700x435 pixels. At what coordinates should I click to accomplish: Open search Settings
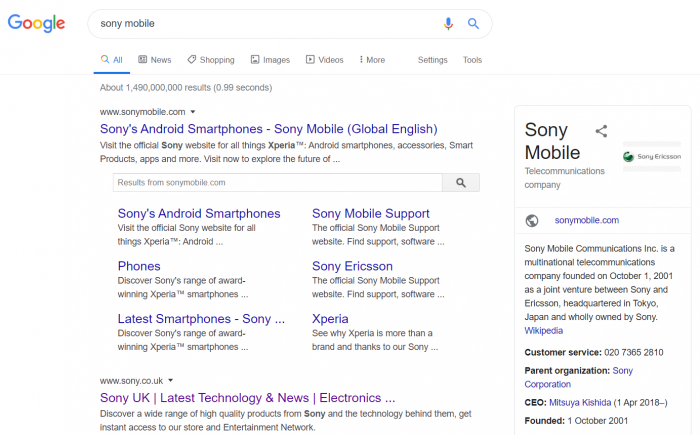[x=432, y=60]
